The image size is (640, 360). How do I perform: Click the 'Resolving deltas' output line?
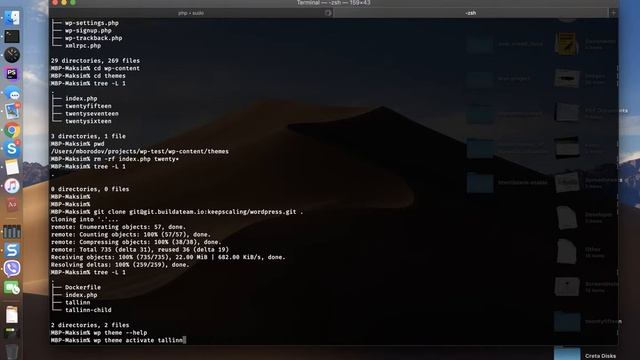[x=120, y=264]
